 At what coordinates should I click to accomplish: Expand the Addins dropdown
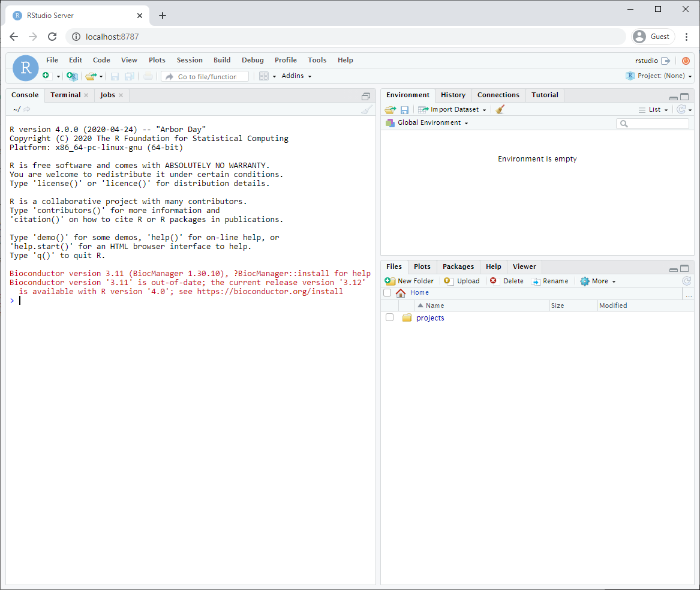296,76
